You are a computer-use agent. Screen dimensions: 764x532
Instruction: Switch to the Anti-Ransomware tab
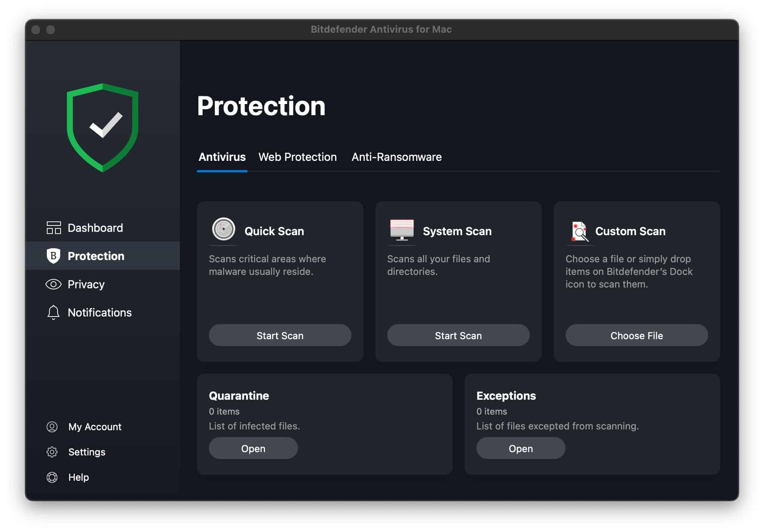click(396, 157)
